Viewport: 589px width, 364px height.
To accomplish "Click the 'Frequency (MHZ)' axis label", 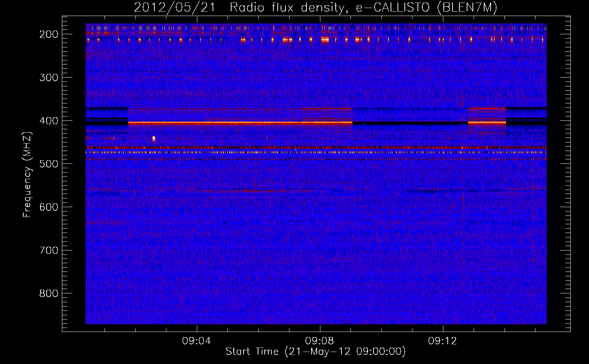I will (x=27, y=175).
